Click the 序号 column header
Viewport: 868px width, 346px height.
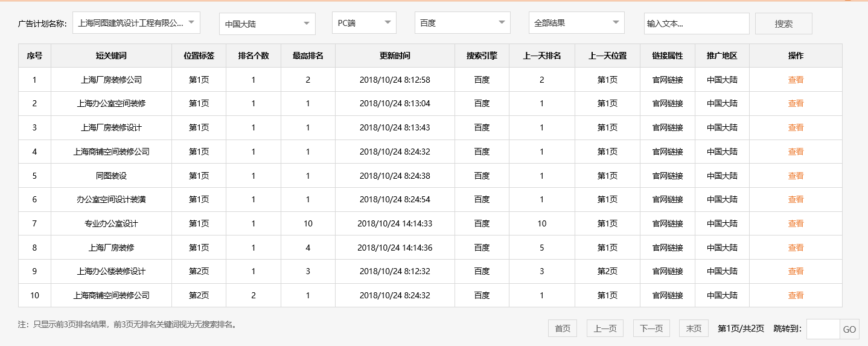(34, 56)
